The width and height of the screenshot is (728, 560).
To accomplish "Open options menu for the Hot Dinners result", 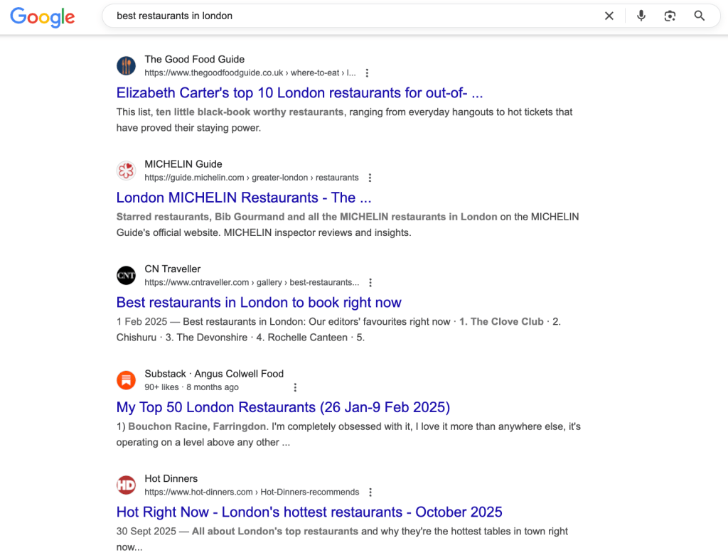I will coord(370,492).
